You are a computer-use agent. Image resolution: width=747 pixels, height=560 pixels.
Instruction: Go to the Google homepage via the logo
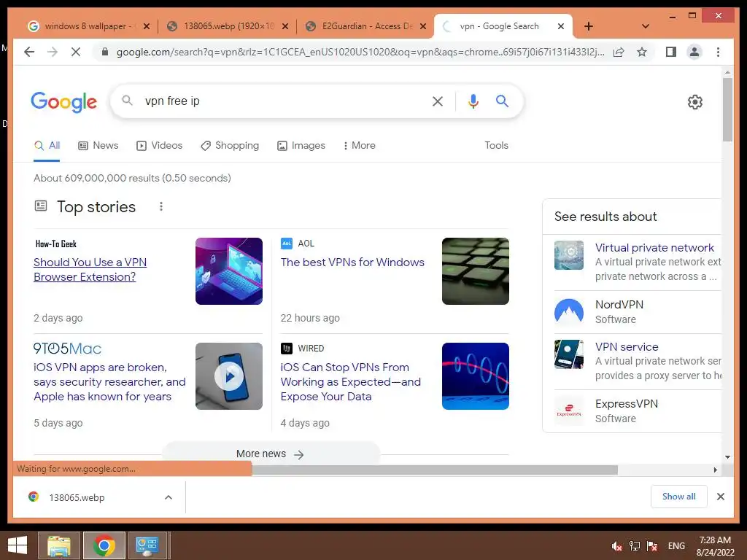(64, 102)
